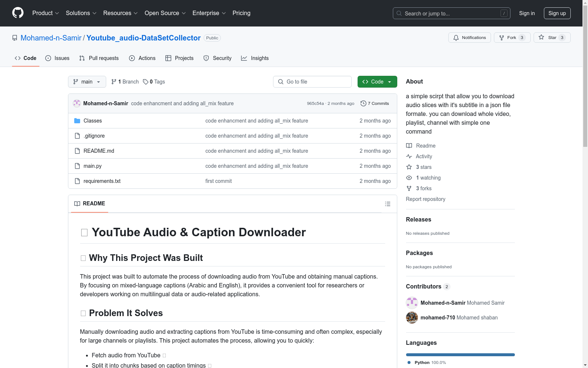The height and width of the screenshot is (368, 588).
Task: Click the README.md file icon
Action: pos(77,151)
